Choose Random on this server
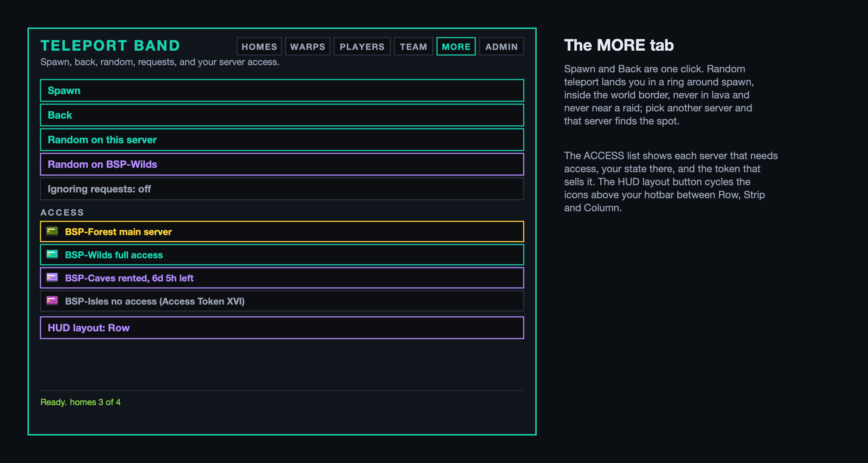 282,140
